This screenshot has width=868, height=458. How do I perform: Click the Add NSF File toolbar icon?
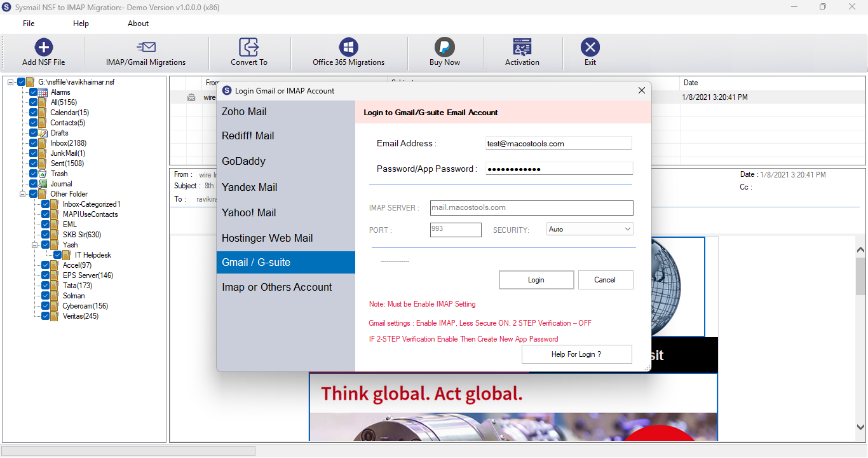pyautogui.click(x=43, y=47)
